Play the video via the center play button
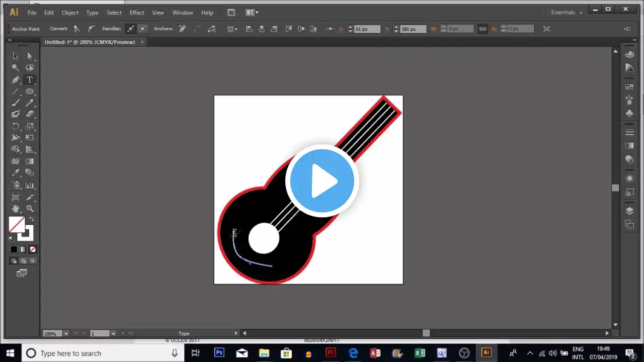Screen dimensions: 644x362 (x=322, y=181)
